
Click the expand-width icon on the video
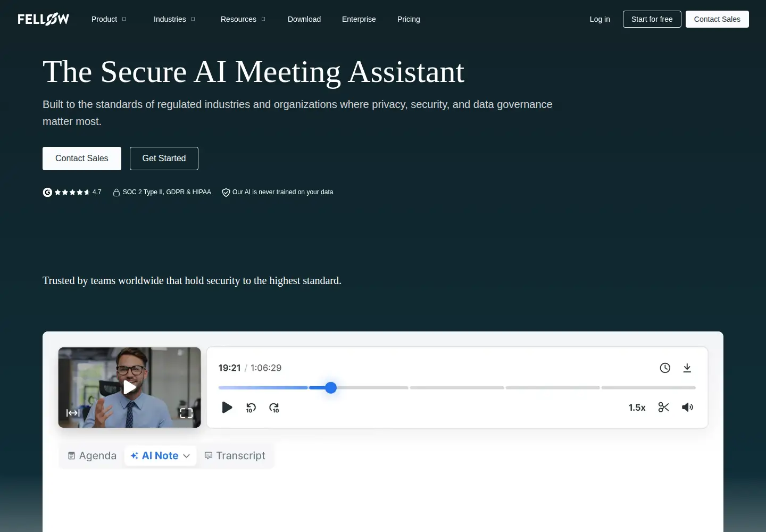(x=73, y=413)
